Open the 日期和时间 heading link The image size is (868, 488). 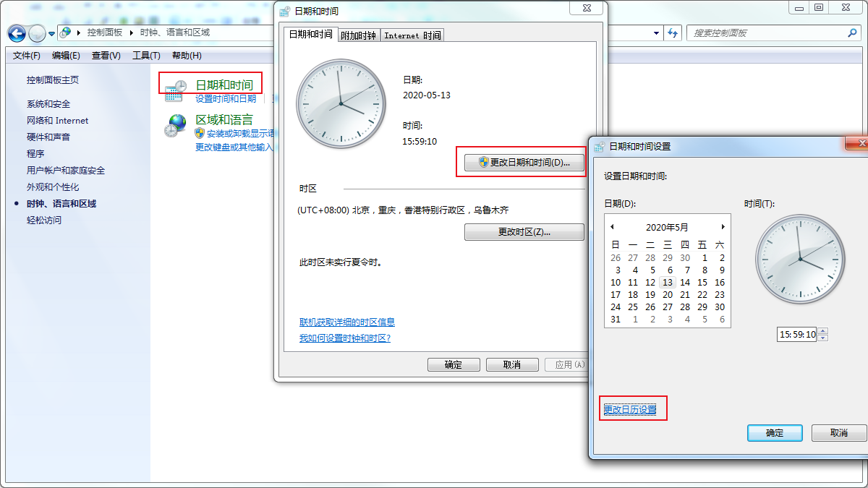225,85
